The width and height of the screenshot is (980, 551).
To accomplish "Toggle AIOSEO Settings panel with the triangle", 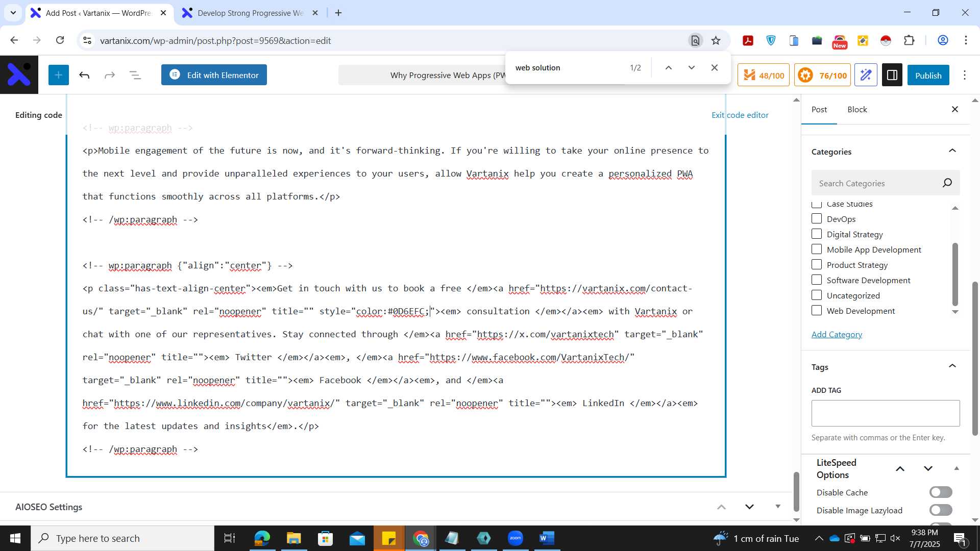I will [x=778, y=507].
